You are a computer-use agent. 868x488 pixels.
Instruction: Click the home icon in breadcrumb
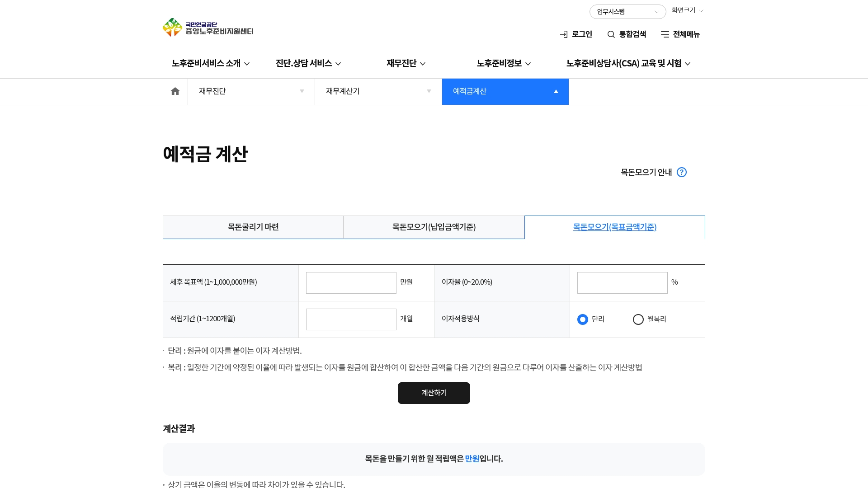pyautogui.click(x=175, y=92)
